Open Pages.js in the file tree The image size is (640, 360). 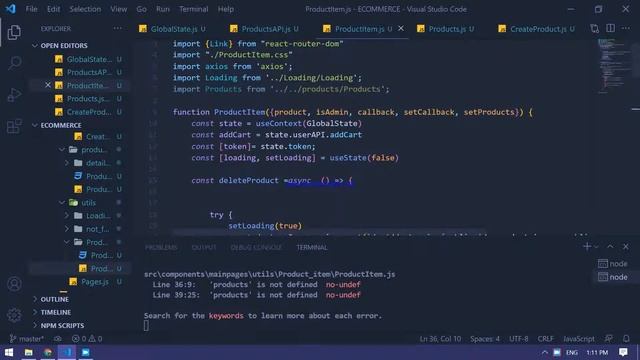point(95,282)
